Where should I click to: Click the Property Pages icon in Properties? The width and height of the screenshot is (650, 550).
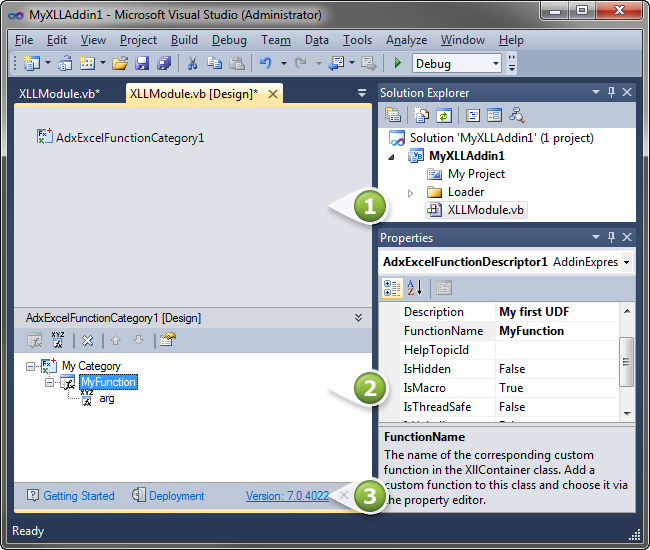444,288
